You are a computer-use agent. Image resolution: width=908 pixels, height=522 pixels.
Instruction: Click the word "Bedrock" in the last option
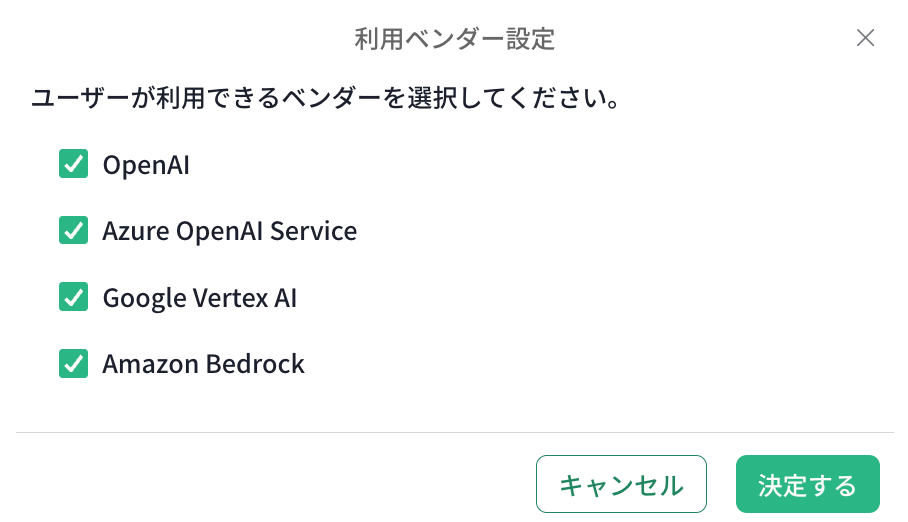pyautogui.click(x=255, y=364)
